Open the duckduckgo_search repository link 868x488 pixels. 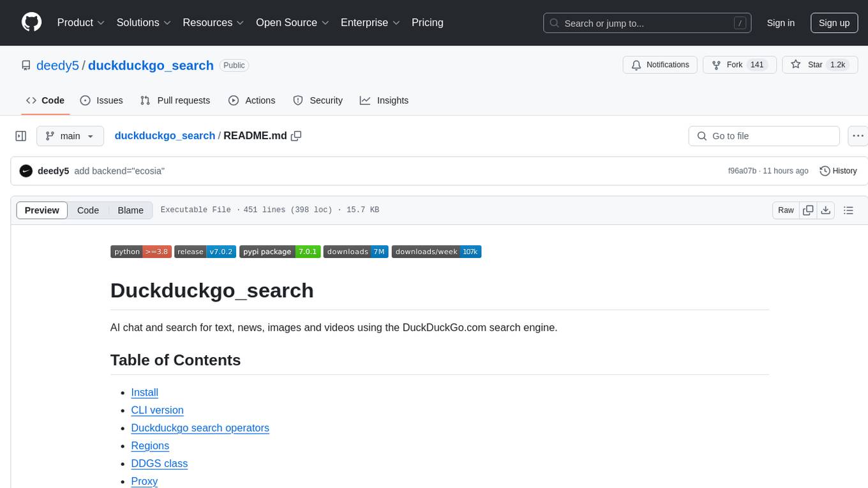click(x=151, y=65)
